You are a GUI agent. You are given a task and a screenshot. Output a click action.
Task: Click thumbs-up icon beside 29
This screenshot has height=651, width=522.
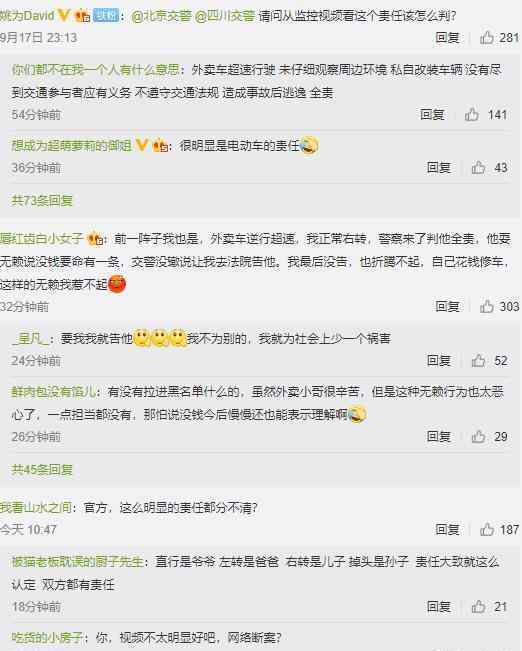[478, 436]
